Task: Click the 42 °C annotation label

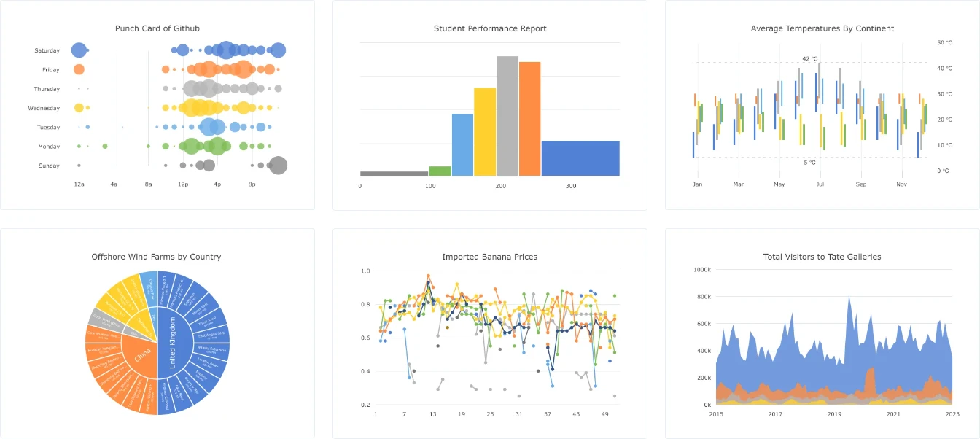Action: 810,58
